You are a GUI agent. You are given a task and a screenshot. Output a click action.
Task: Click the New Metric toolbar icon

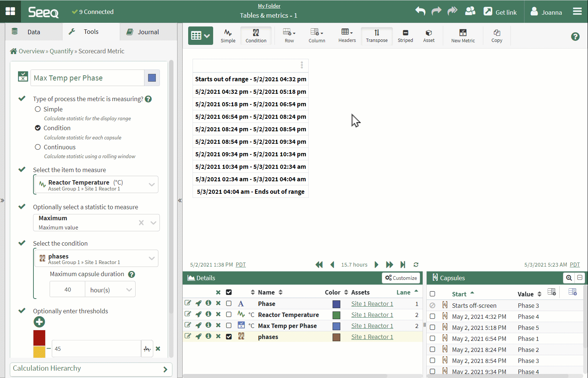[463, 36]
